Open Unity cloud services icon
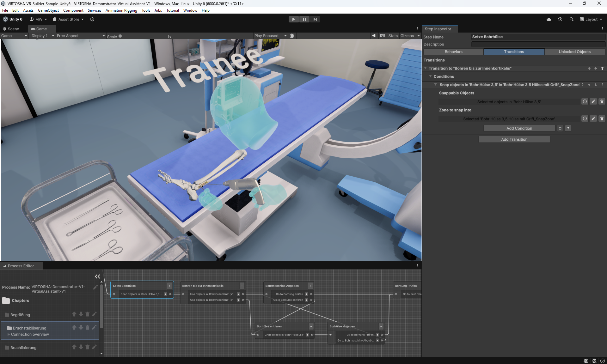This screenshot has height=364, width=607. [549, 19]
